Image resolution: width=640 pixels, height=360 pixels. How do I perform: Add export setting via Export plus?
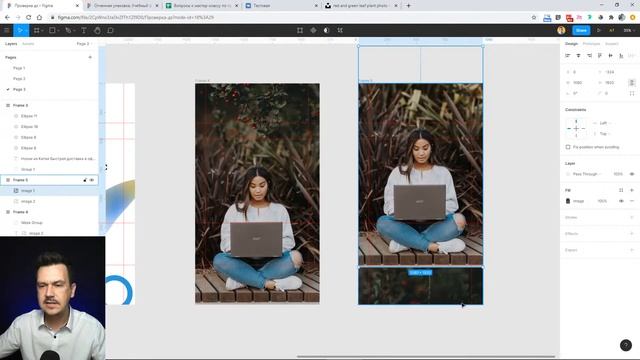[632, 250]
